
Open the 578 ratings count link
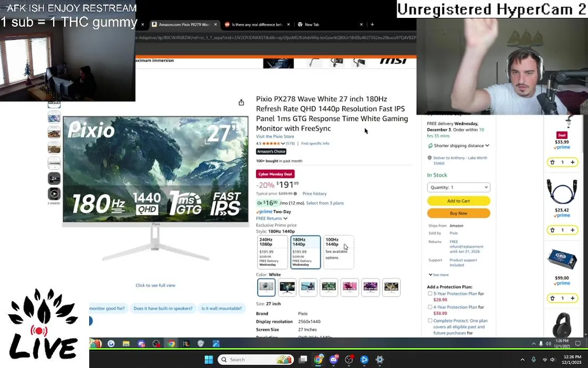[x=290, y=144]
